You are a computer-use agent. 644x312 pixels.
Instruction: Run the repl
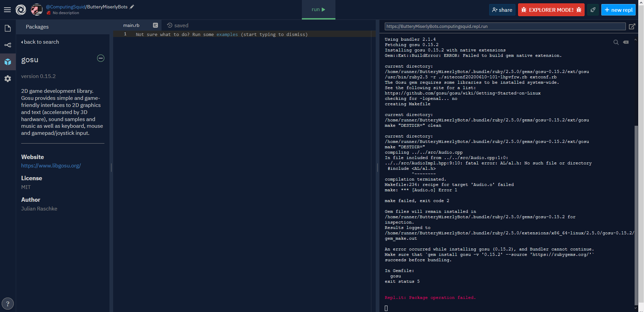(318, 9)
